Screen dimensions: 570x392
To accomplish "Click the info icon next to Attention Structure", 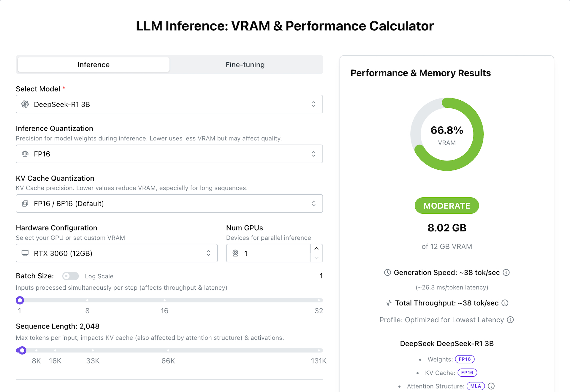I will [491, 386].
